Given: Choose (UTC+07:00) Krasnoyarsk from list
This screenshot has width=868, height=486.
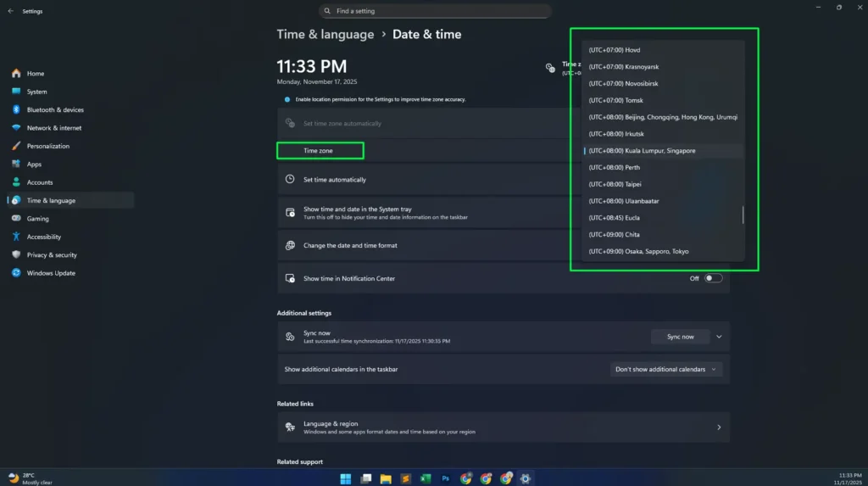Looking at the screenshot, I should click(x=662, y=66).
